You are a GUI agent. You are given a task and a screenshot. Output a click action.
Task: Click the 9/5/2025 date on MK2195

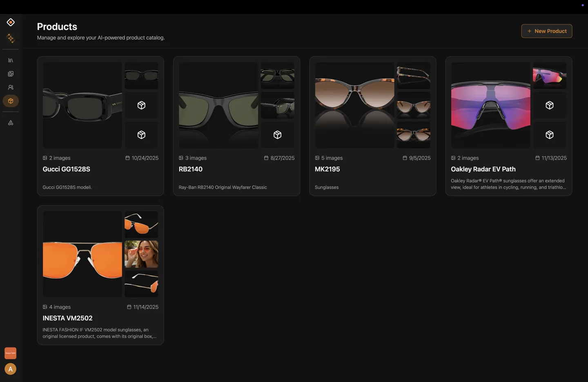(x=416, y=158)
